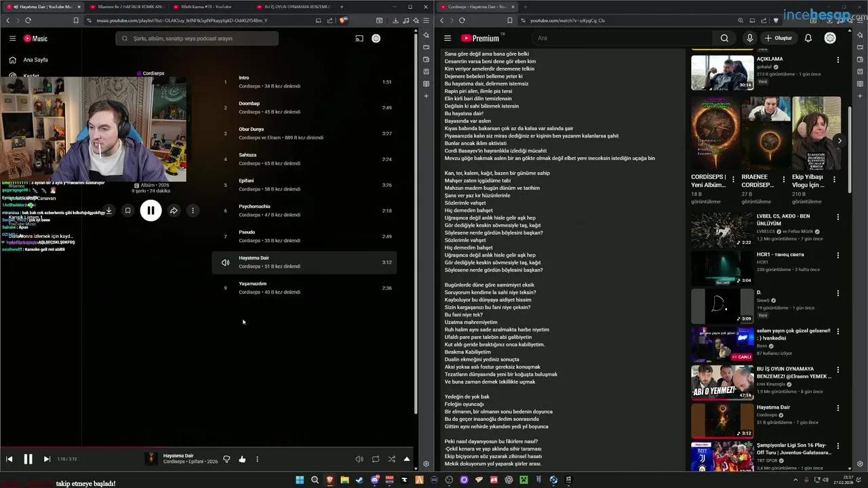
Task: Open a new tab in left browser
Action: click(342, 7)
